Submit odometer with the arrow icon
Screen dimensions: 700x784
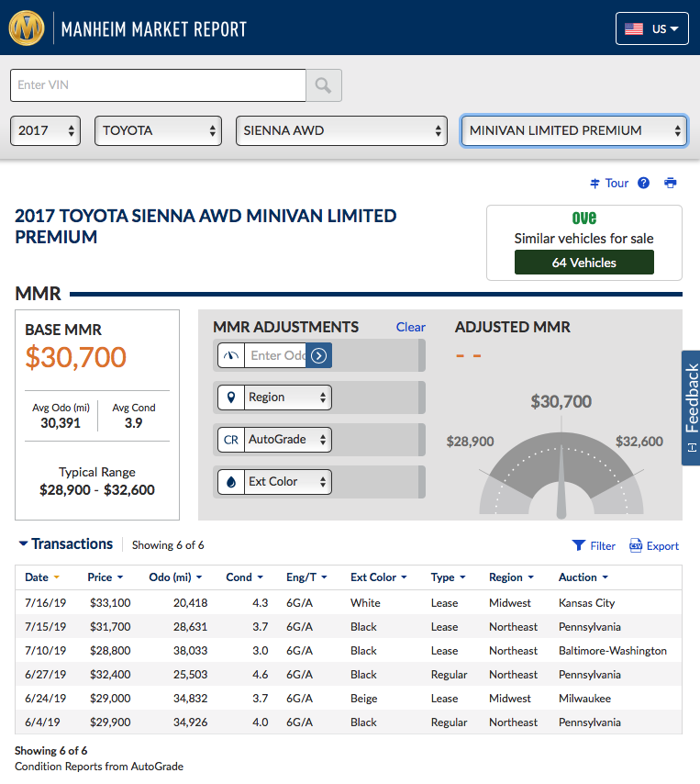pos(318,355)
